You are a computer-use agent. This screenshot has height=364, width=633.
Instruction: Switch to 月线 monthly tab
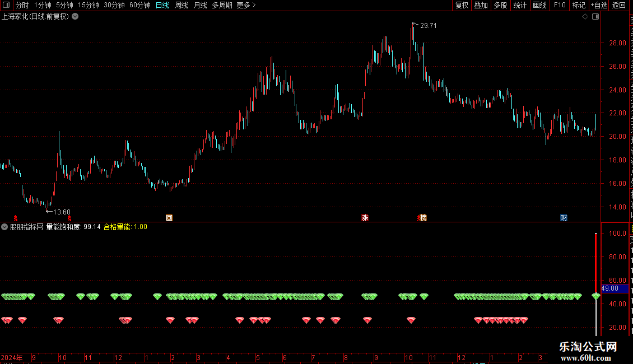click(x=200, y=5)
